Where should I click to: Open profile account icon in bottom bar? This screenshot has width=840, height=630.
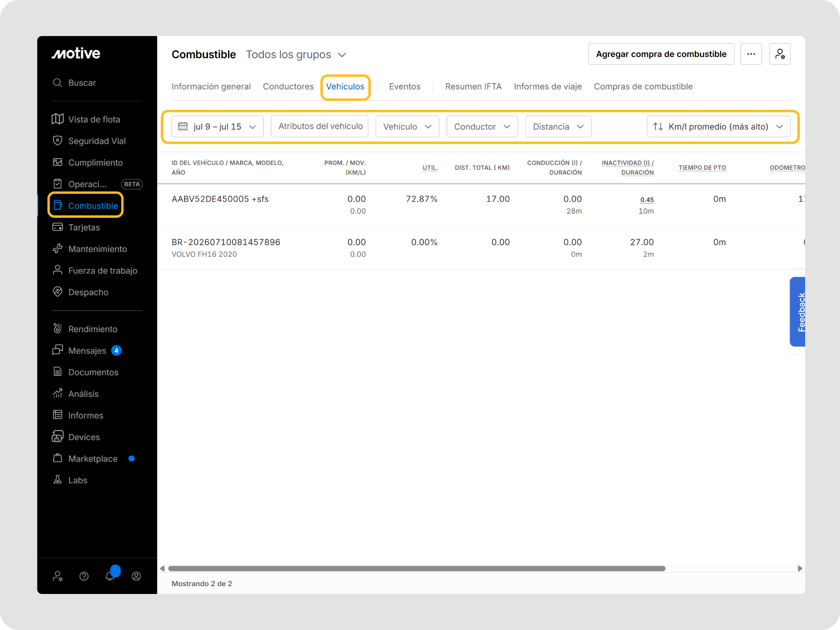click(136, 576)
